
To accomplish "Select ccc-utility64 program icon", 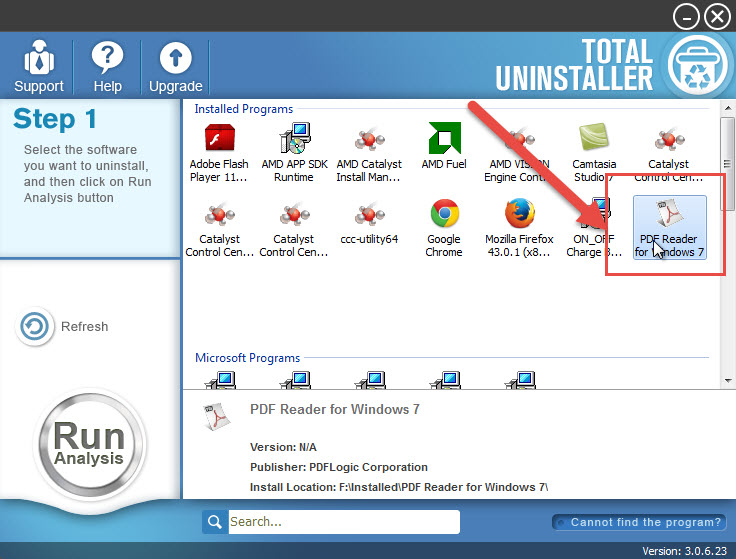I will pyautogui.click(x=369, y=222).
